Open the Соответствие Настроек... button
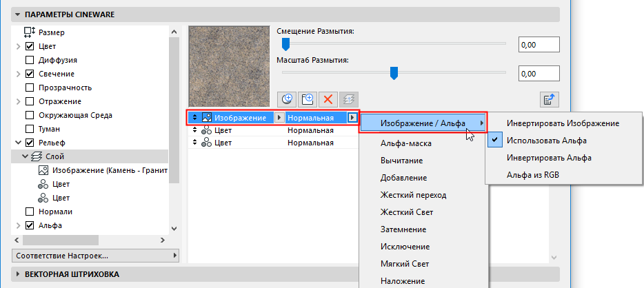644x288 pixels. pyautogui.click(x=95, y=256)
